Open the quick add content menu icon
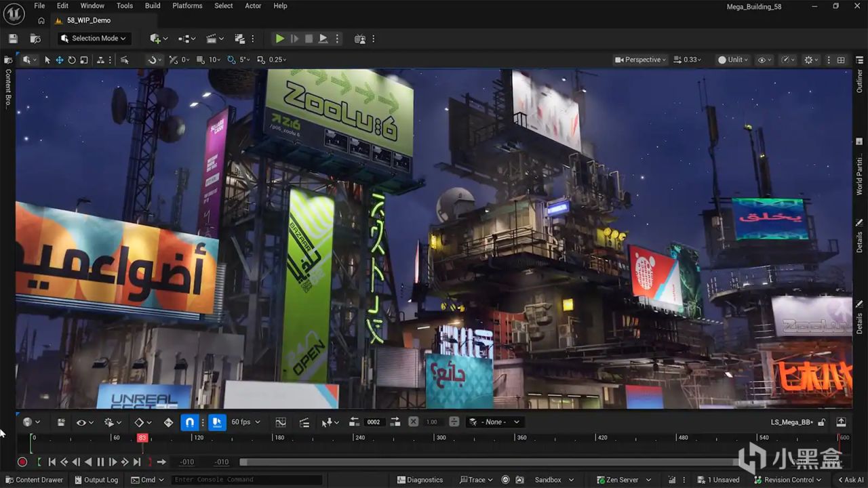 point(158,39)
